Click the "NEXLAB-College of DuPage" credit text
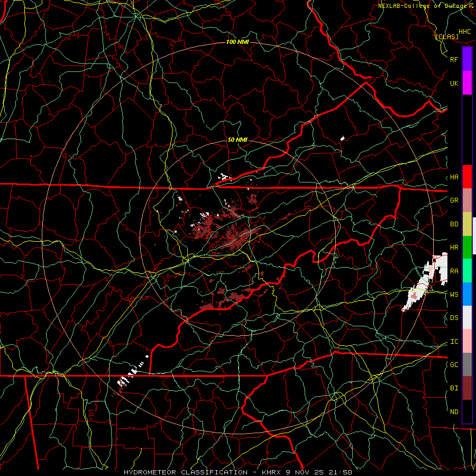The image size is (476, 476). [423, 6]
